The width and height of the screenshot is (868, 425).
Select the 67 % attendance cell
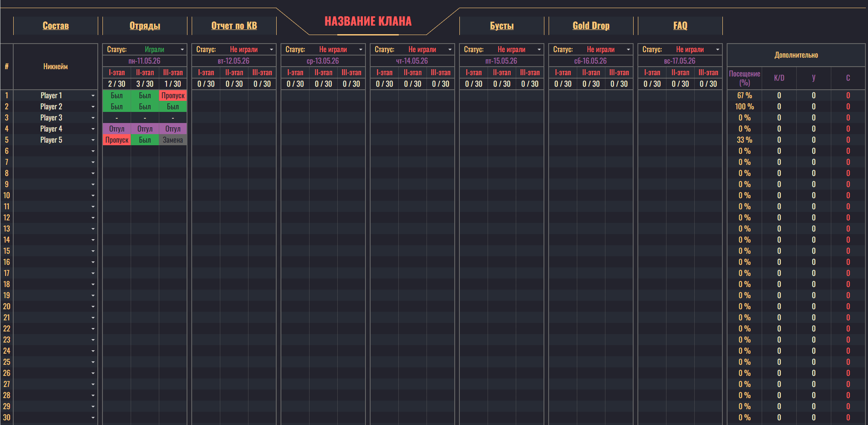[x=745, y=96]
